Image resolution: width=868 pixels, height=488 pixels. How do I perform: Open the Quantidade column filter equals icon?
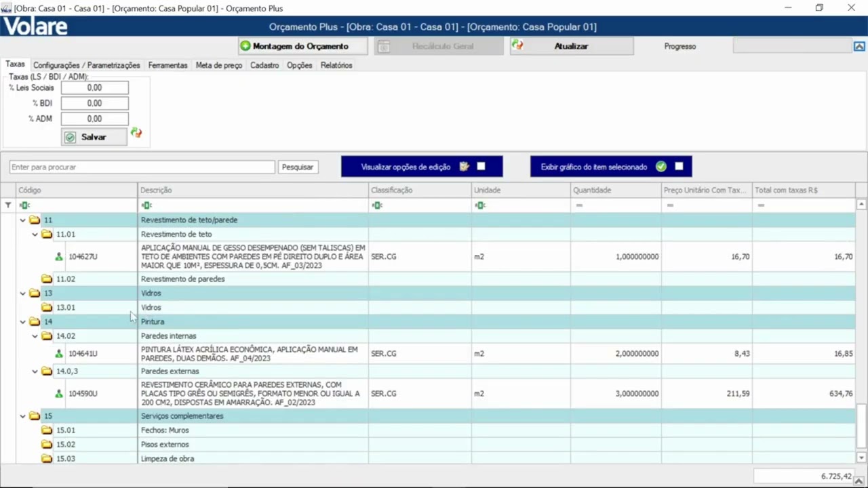pos(579,205)
